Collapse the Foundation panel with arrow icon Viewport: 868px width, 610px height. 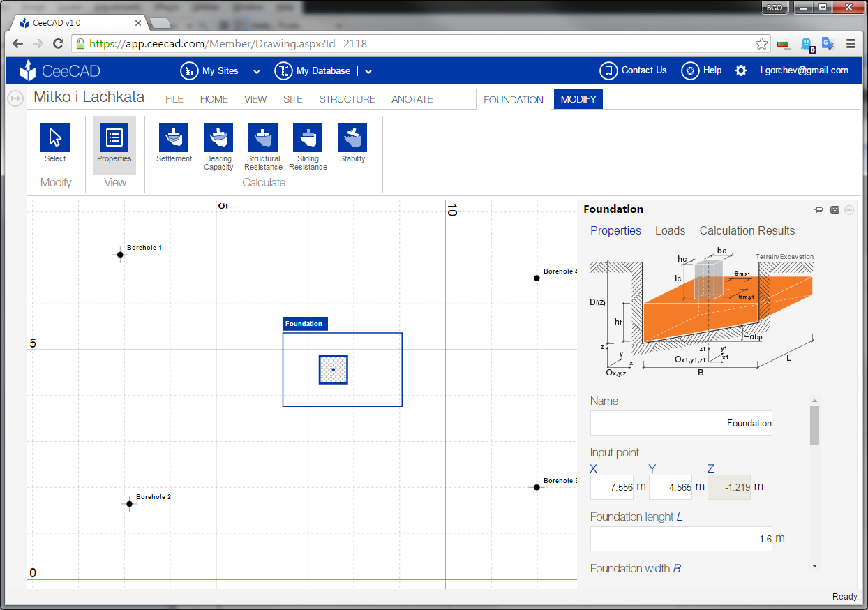point(849,209)
